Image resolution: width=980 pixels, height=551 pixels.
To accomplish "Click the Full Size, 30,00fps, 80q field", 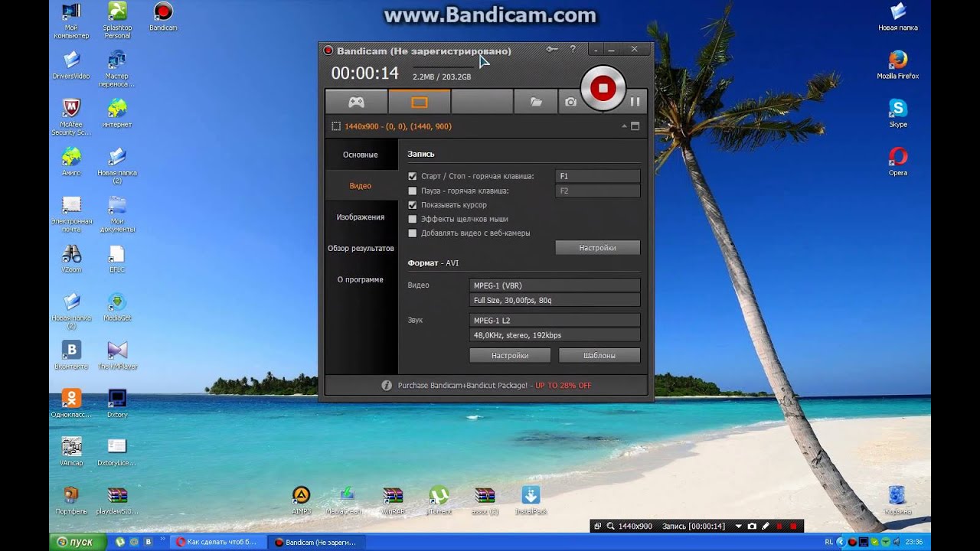I will (554, 300).
